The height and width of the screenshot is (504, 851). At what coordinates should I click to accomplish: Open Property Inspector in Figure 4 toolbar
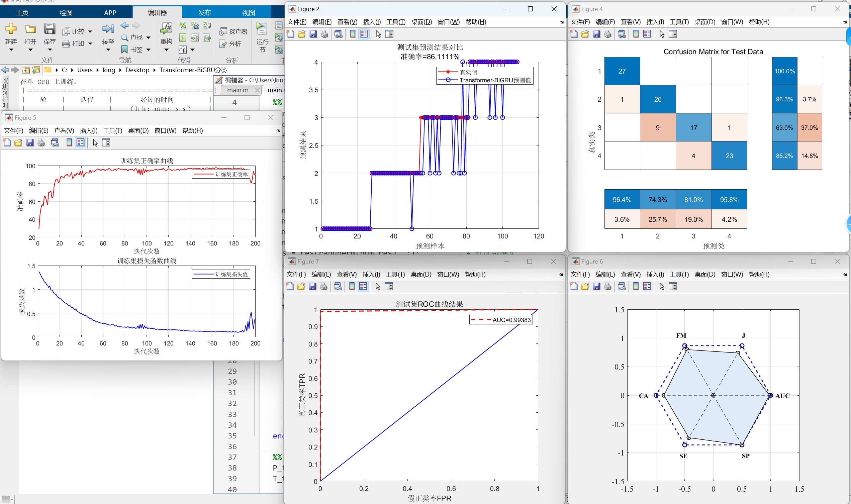click(x=672, y=34)
